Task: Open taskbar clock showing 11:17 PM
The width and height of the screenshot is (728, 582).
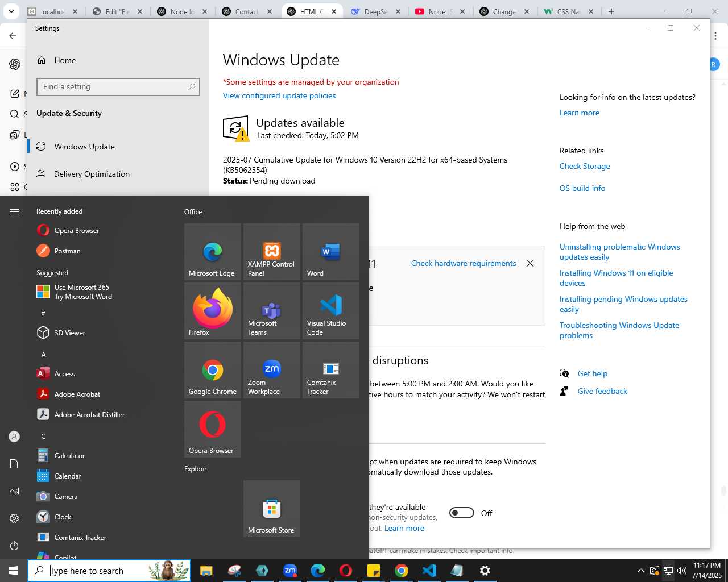Action: point(707,571)
